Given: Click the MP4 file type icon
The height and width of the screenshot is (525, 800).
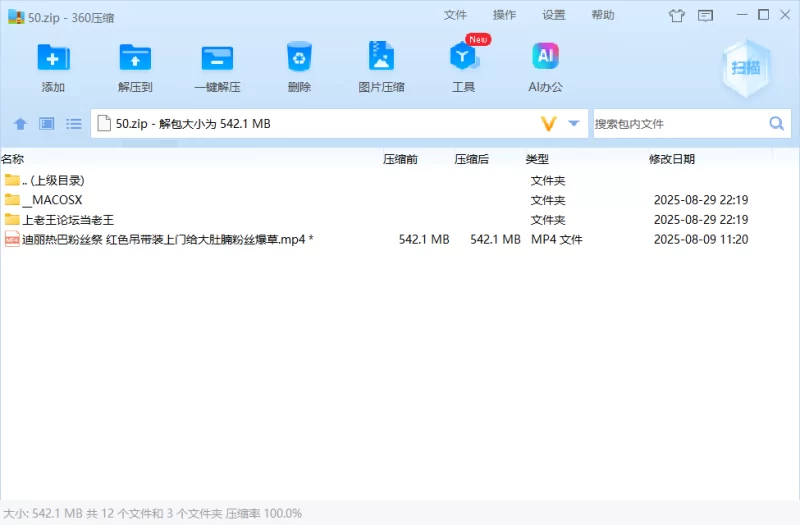Looking at the screenshot, I should coord(12,239).
